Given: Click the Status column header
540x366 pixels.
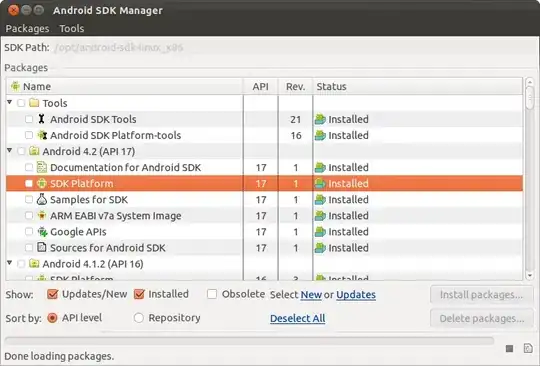Looking at the screenshot, I should 418,86.
